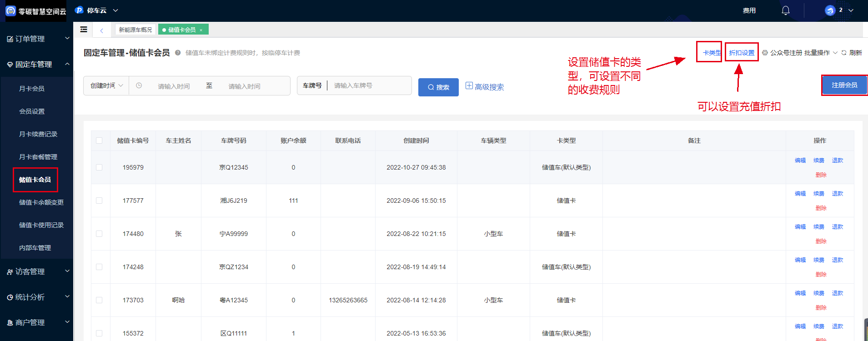This screenshot has height=341, width=868.
Task: Open the user account dropdown arrow
Action: click(x=851, y=10)
